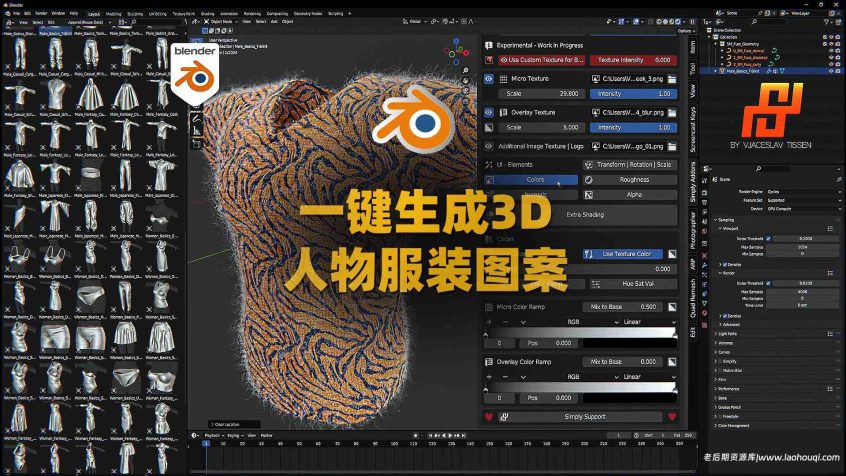Expand the Color Management panel

716,425
